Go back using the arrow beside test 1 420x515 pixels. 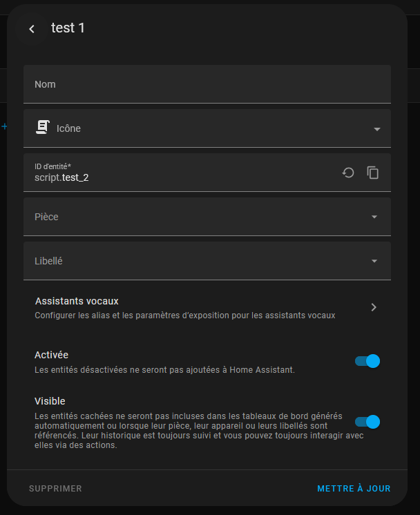[32, 29]
